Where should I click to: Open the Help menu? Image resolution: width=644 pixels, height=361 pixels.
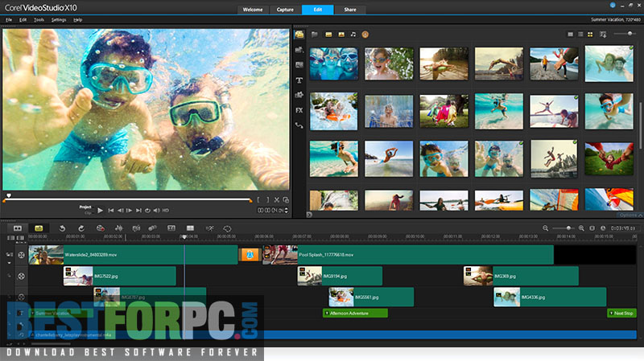[x=77, y=19]
